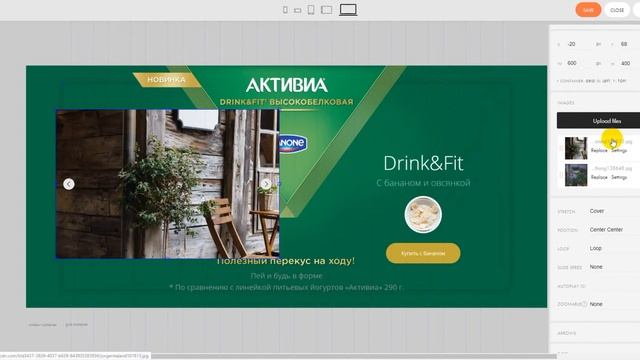Select the mobile portrait device icon

point(285,10)
